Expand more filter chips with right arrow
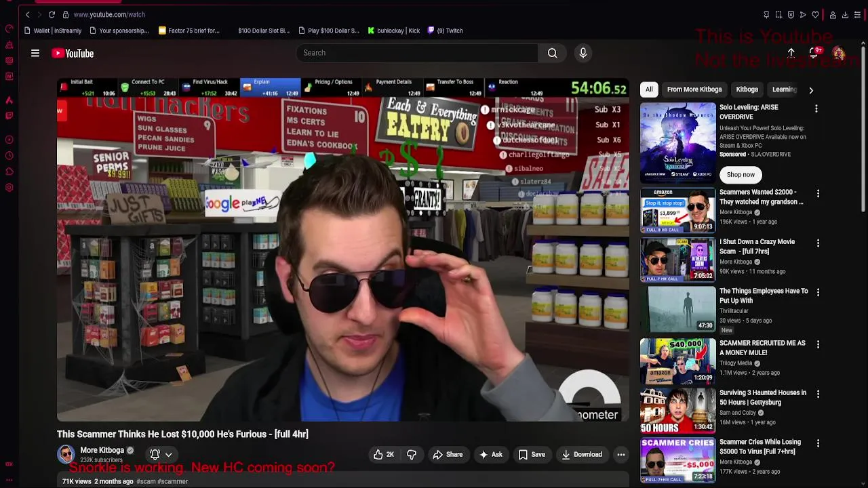The width and height of the screenshot is (868, 488). [810, 89]
